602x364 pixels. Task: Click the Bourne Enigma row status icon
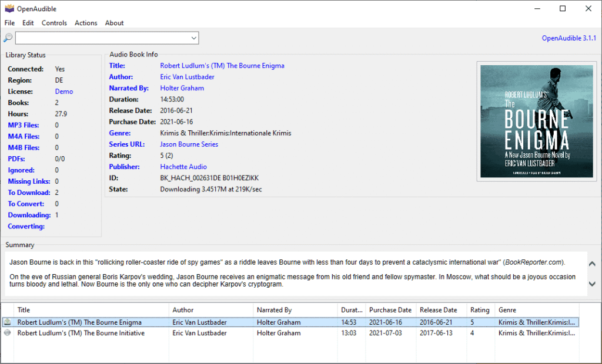coord(7,322)
